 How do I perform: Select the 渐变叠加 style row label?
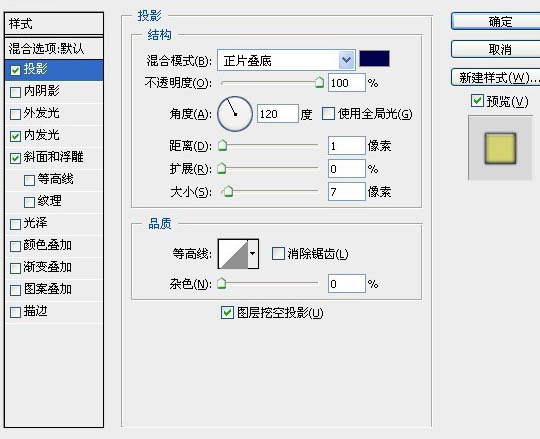tap(48, 267)
